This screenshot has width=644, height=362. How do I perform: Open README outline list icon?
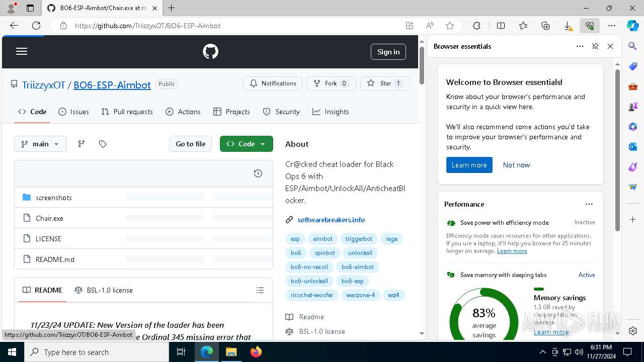coord(260,290)
